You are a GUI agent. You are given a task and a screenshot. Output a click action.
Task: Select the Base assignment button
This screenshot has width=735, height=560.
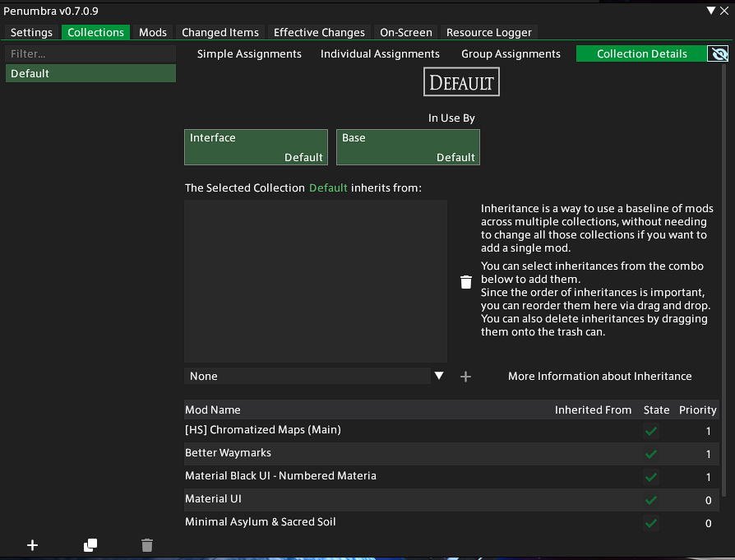408,147
